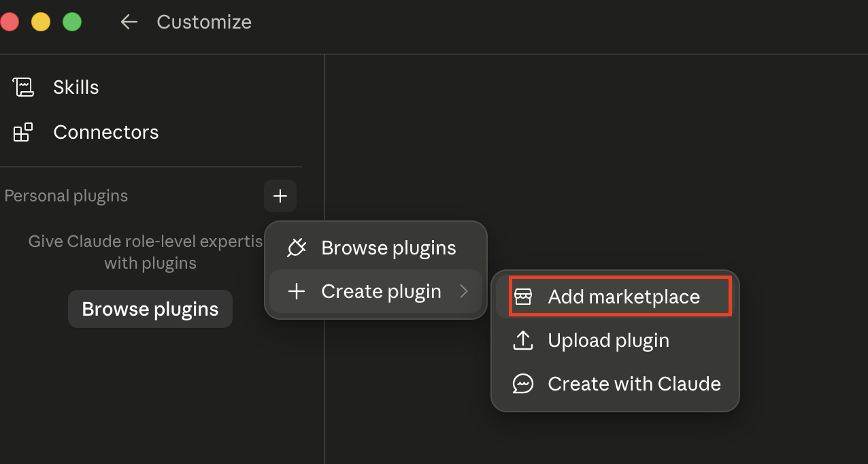Choose Add marketplace from the submenu

pos(615,297)
